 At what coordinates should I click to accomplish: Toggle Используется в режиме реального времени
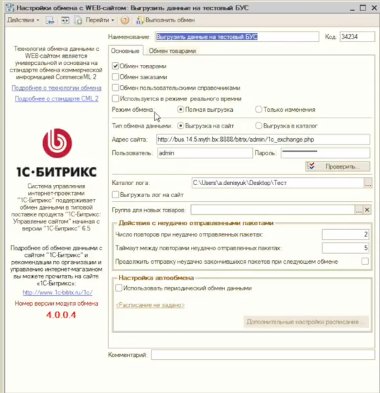pyautogui.click(x=115, y=99)
